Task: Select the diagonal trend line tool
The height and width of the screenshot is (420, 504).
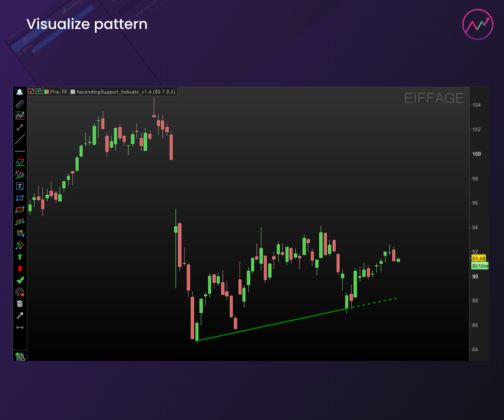Action: tap(20, 139)
